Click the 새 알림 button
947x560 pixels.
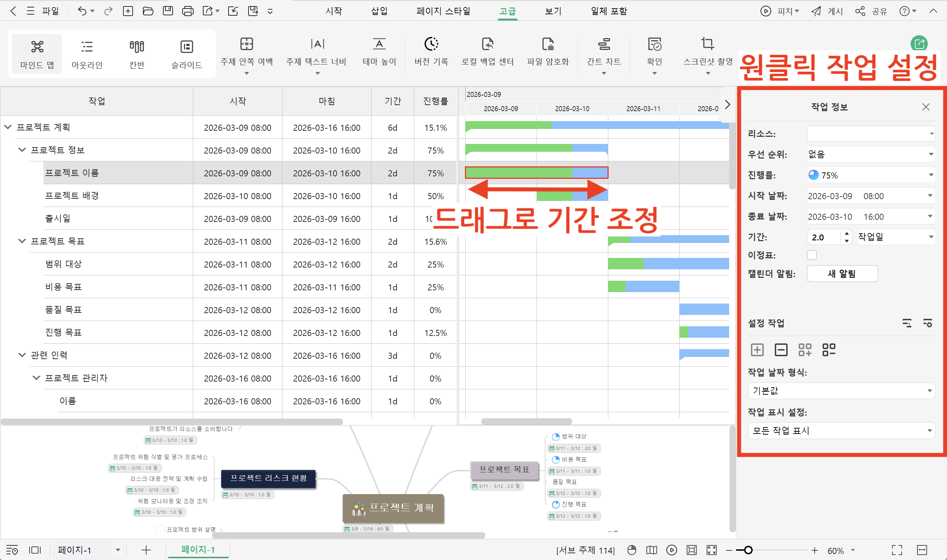point(842,274)
